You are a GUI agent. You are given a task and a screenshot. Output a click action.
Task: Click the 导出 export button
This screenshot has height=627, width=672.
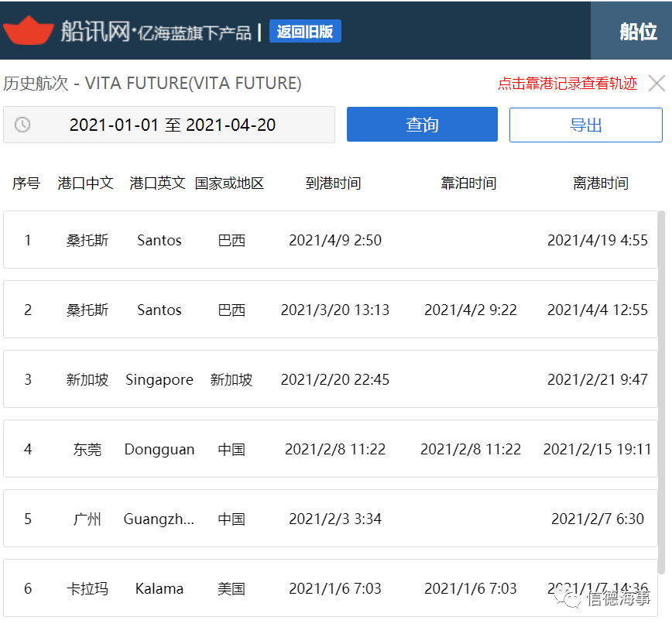585,125
